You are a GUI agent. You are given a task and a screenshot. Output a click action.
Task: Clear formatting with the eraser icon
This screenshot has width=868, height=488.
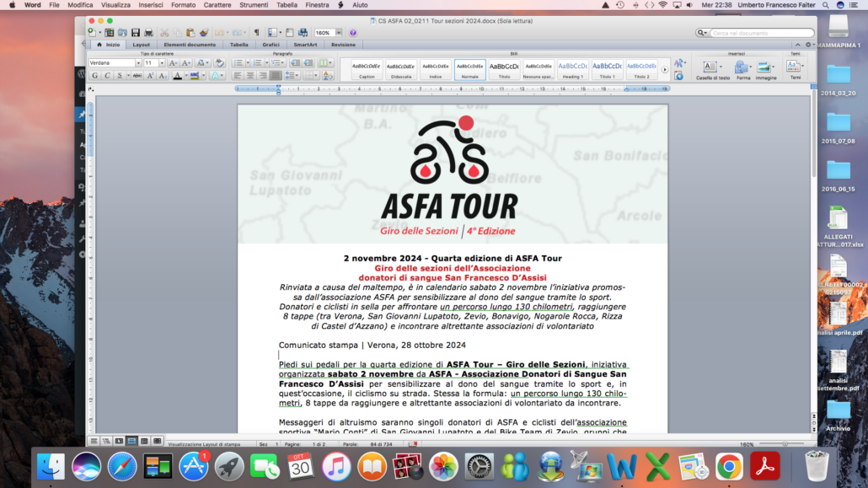(x=220, y=63)
